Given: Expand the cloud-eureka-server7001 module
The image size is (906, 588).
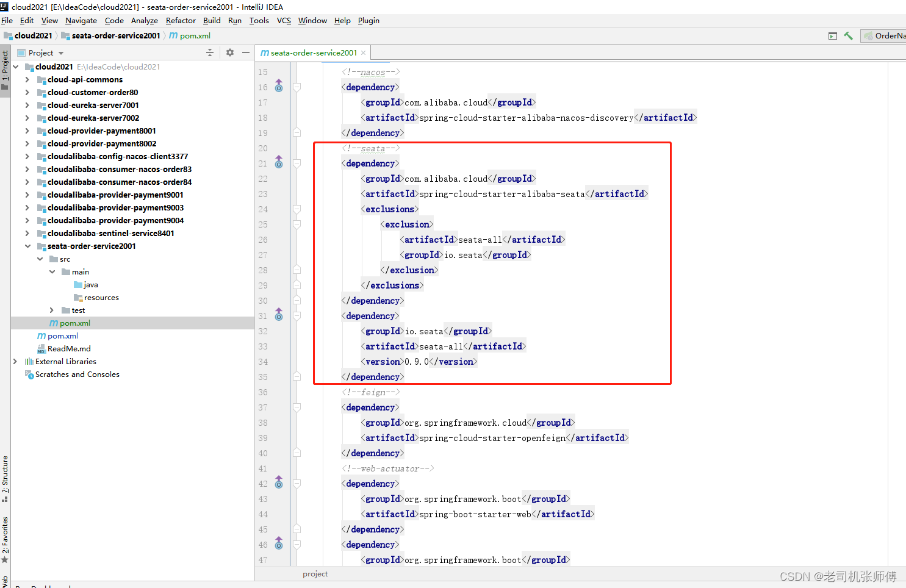Looking at the screenshot, I should point(27,106).
